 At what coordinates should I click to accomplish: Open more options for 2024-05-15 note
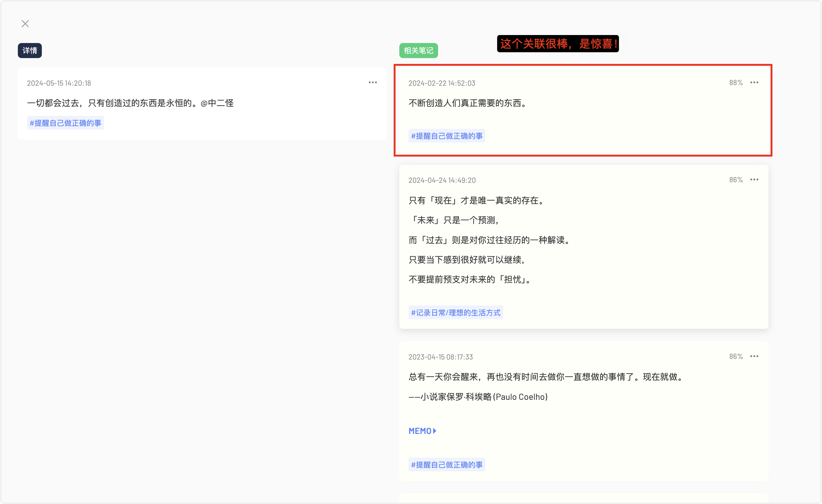click(373, 82)
